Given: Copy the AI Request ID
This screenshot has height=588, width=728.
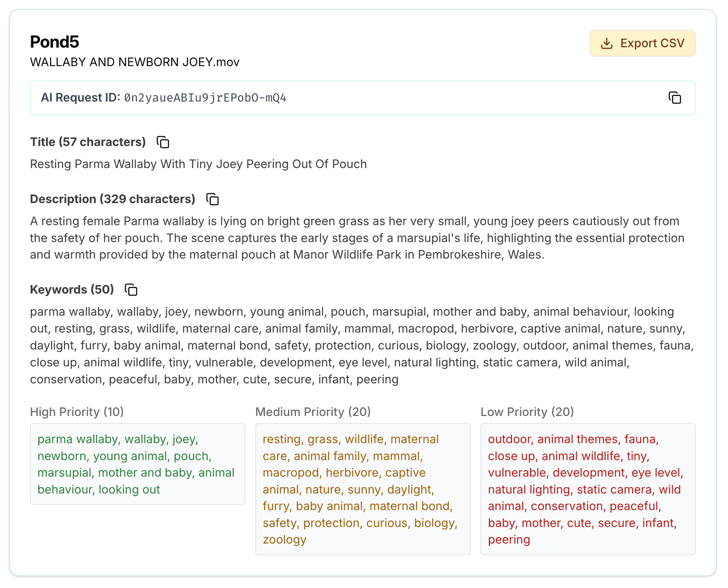Looking at the screenshot, I should (x=674, y=98).
